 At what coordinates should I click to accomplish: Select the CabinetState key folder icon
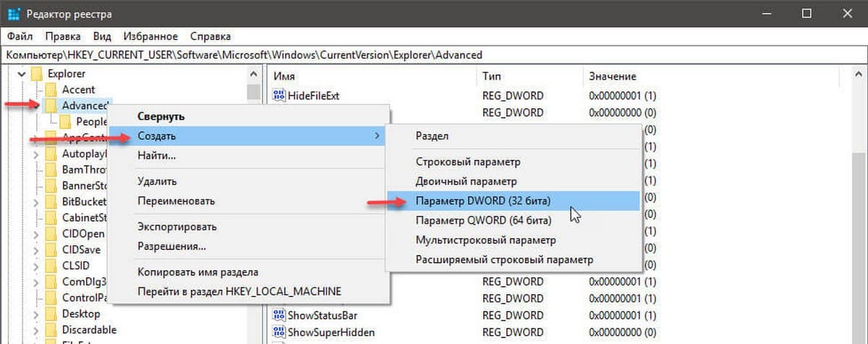point(51,217)
